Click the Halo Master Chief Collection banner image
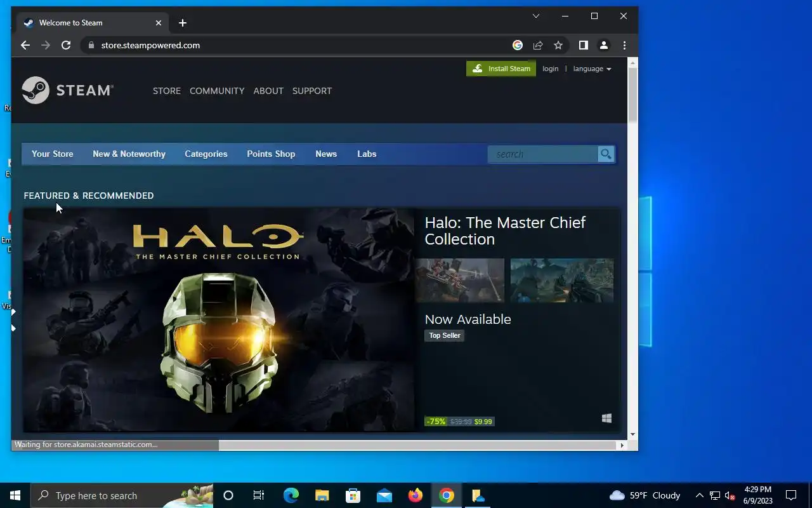 tap(219, 320)
